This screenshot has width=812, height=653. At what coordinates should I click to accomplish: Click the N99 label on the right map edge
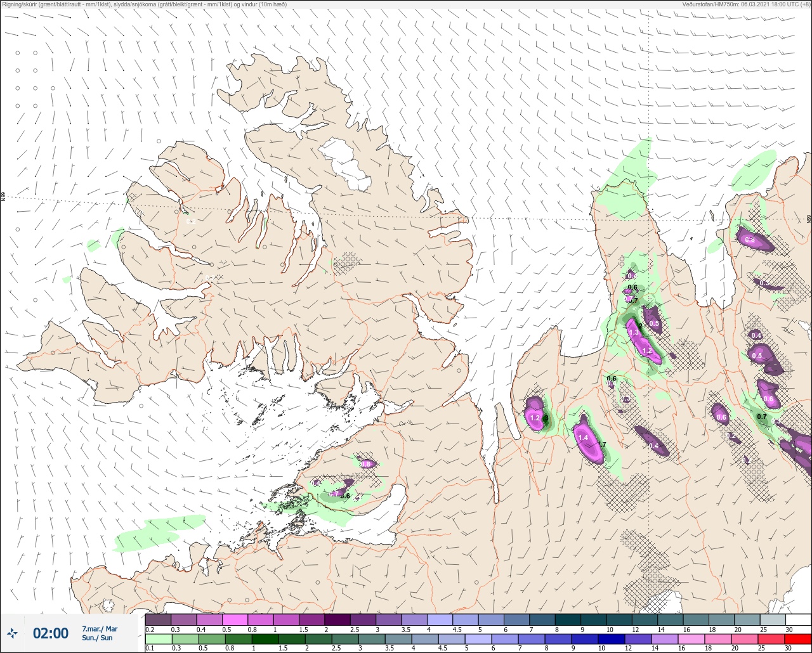click(x=809, y=219)
